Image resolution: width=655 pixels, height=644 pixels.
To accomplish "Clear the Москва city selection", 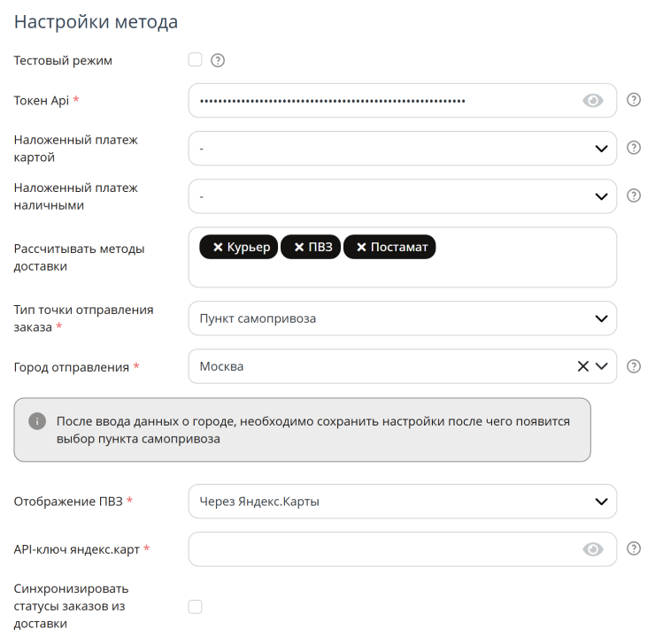I will [x=583, y=366].
